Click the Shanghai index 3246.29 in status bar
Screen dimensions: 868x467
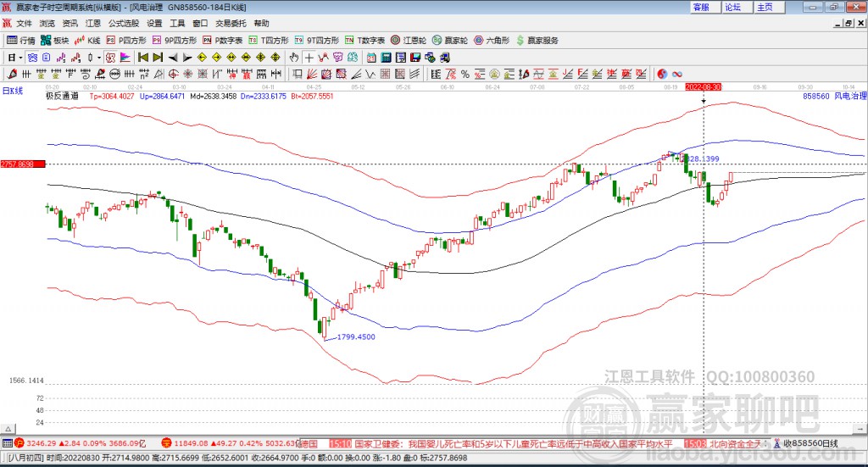click(x=42, y=443)
